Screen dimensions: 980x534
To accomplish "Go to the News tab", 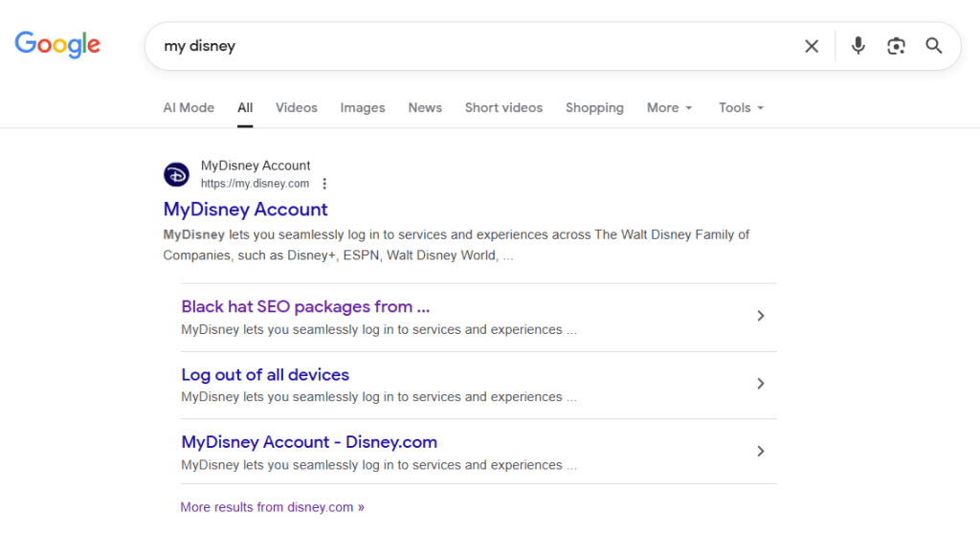I will pyautogui.click(x=425, y=107).
